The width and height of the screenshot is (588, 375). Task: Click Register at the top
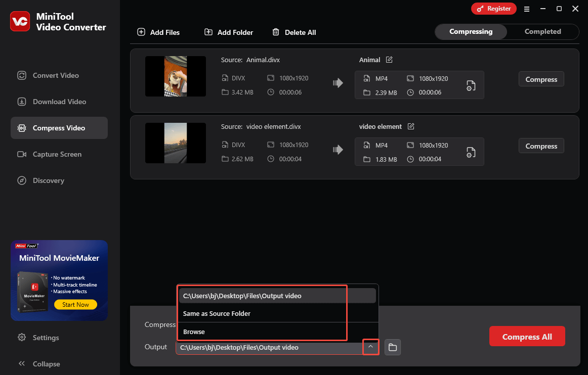click(493, 9)
